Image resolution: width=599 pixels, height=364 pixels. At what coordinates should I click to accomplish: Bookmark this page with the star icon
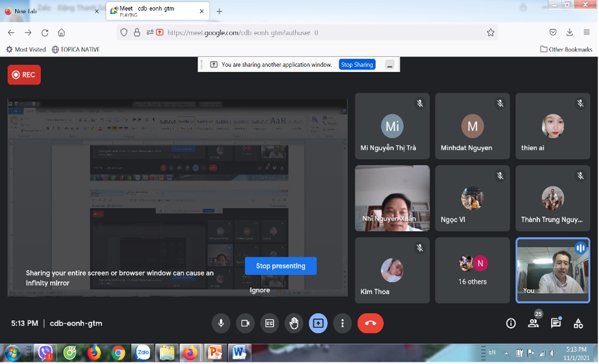(491, 33)
